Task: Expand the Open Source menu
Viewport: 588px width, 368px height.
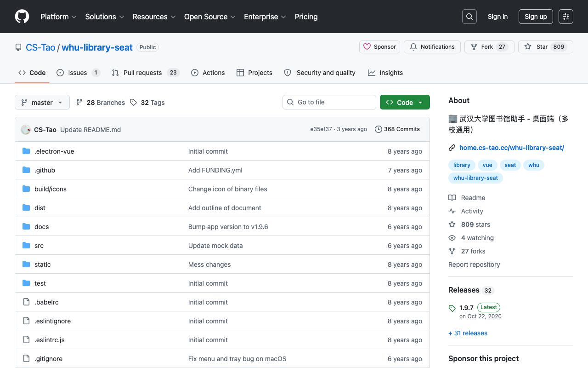Action: [210, 17]
